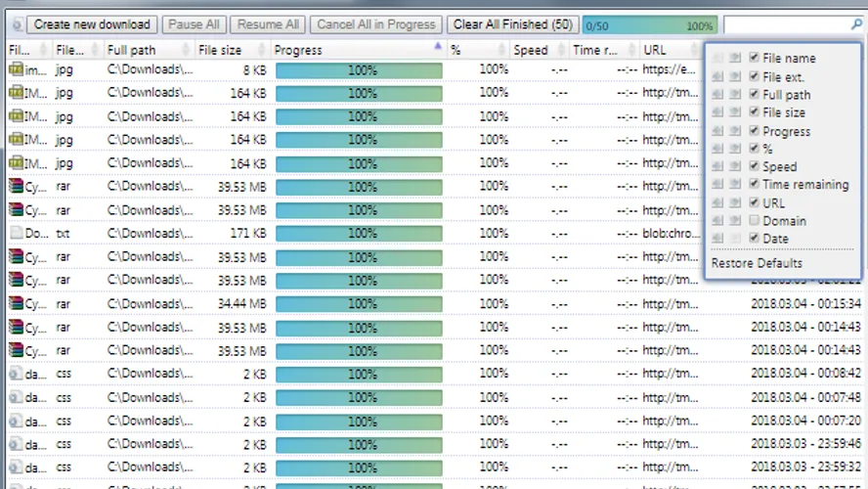The image size is (868, 489).
Task: Uncheck the Progress column checkbox
Action: (x=754, y=130)
